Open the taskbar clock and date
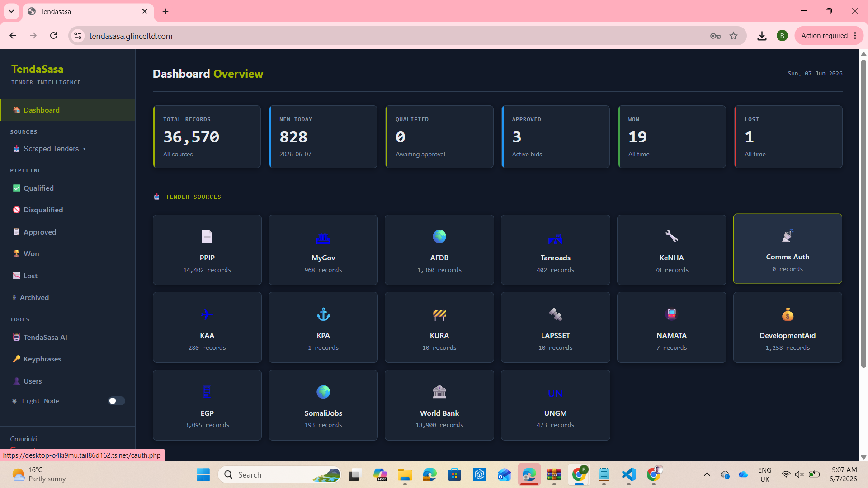This screenshot has width=868, height=488. click(844, 474)
